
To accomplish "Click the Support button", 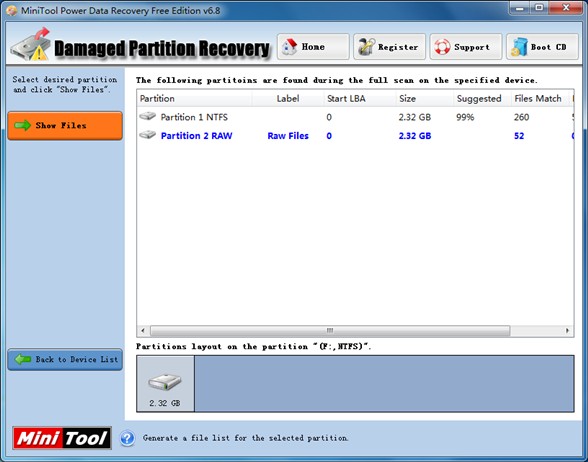I will 466,47.
